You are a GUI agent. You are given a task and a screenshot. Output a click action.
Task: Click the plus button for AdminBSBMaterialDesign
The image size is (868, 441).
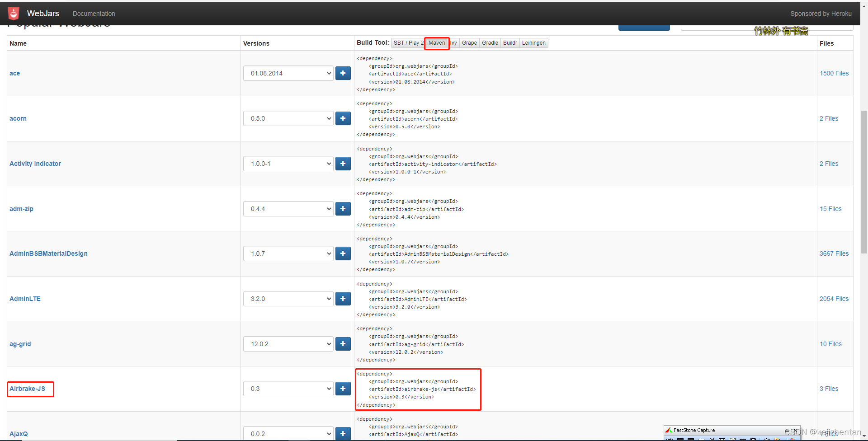343,253
